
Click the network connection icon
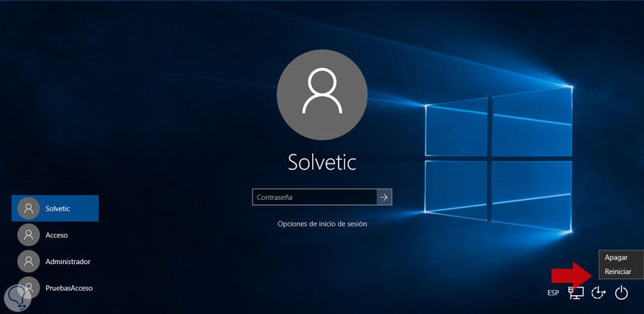click(x=576, y=293)
